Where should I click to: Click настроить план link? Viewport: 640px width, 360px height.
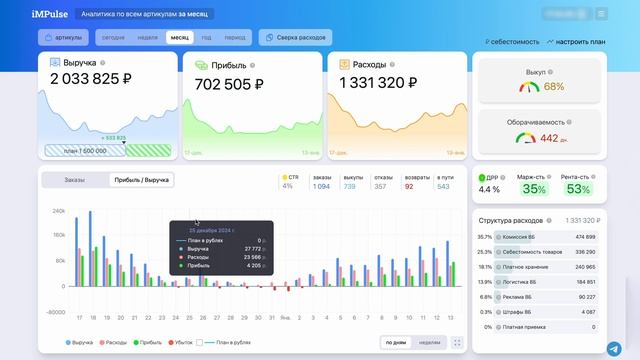[x=576, y=42]
